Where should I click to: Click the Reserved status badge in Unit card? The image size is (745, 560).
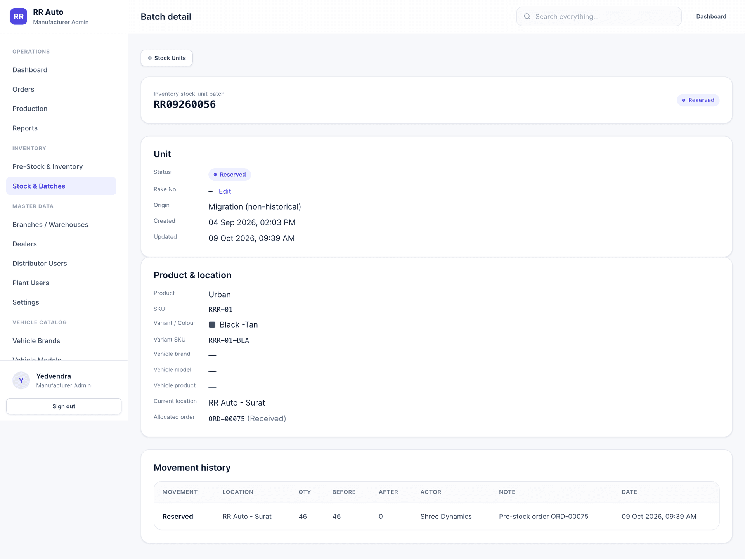click(230, 175)
